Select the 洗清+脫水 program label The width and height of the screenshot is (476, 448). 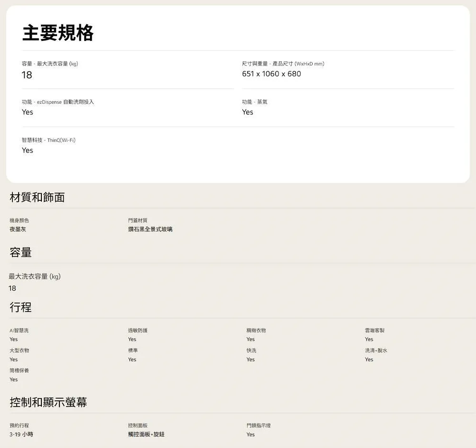(376, 350)
